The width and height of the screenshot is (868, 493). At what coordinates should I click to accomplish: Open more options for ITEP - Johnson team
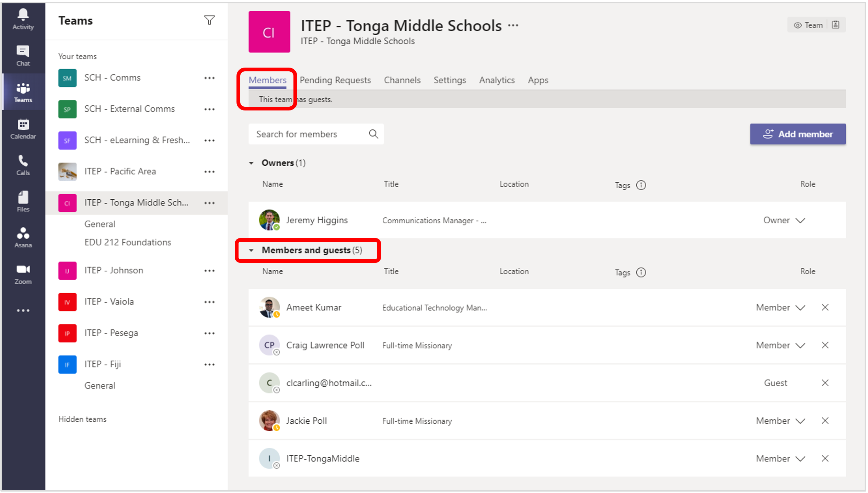click(209, 271)
